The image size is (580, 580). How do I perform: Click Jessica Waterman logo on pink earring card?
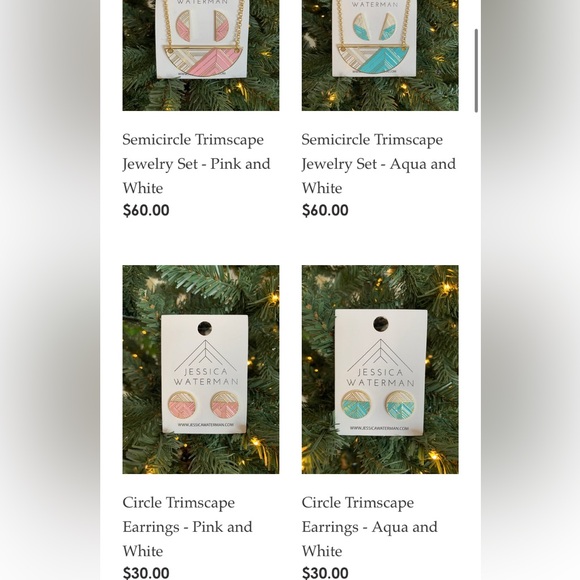[206, 362]
